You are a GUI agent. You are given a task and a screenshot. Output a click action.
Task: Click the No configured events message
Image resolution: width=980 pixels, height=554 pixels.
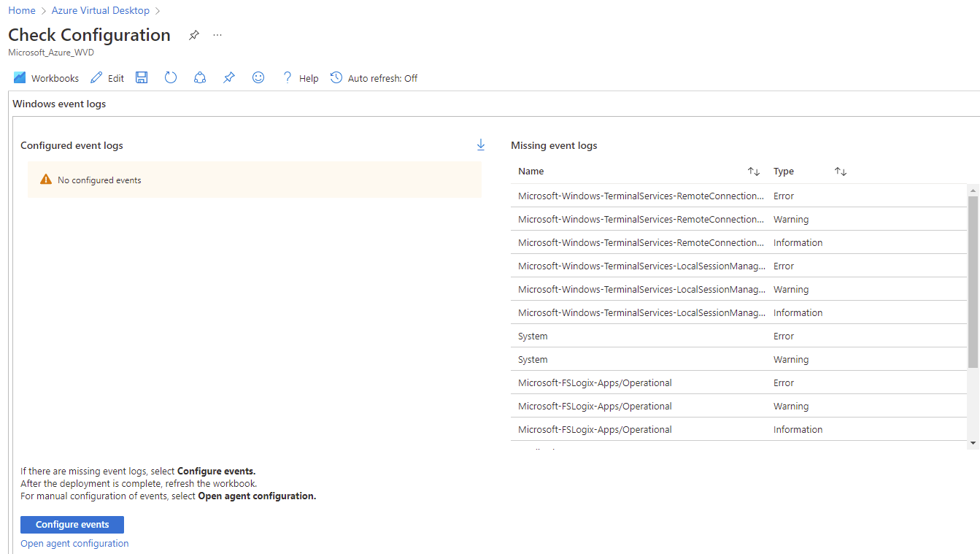tap(99, 180)
